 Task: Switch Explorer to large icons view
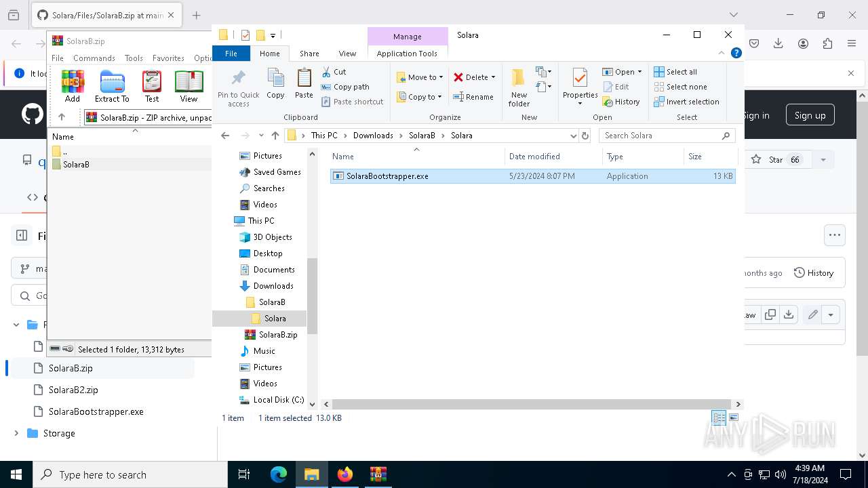coord(733,418)
